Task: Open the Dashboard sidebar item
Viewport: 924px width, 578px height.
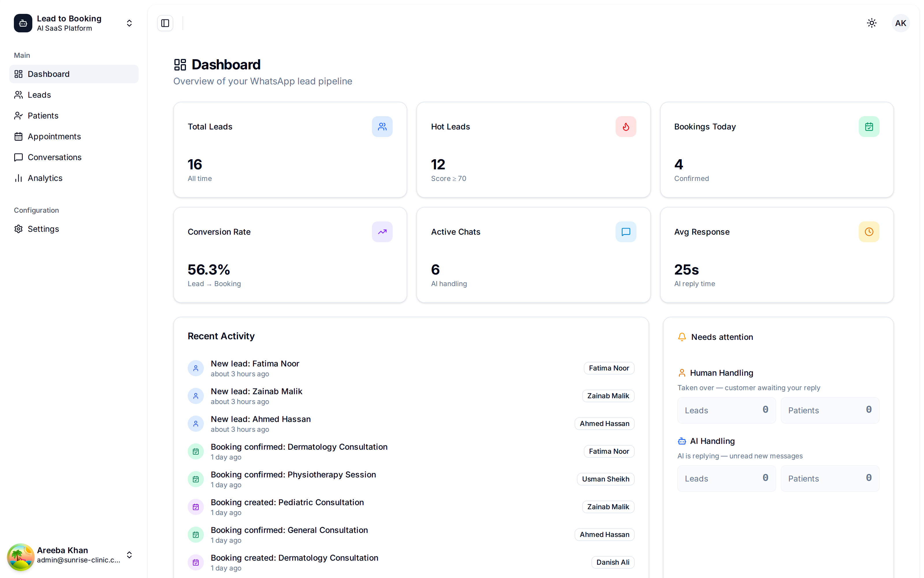Action: pyautogui.click(x=74, y=74)
